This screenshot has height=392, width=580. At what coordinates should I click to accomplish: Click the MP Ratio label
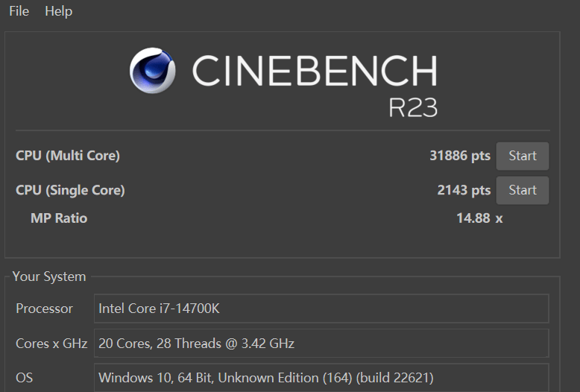pyautogui.click(x=59, y=218)
